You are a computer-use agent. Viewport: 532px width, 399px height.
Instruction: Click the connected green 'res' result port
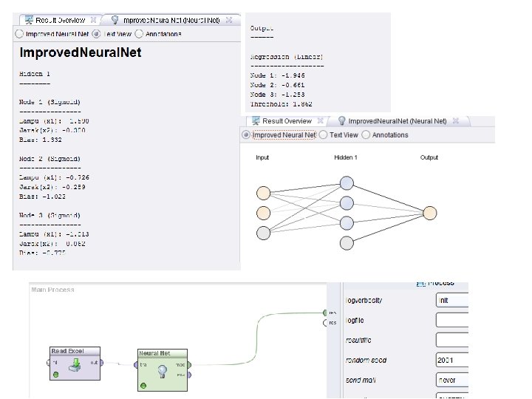point(325,313)
